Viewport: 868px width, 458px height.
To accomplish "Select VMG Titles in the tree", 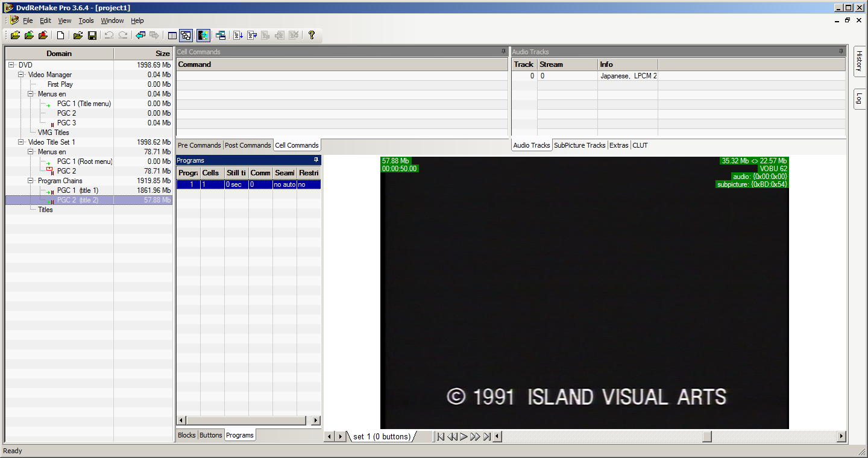I will click(x=53, y=133).
